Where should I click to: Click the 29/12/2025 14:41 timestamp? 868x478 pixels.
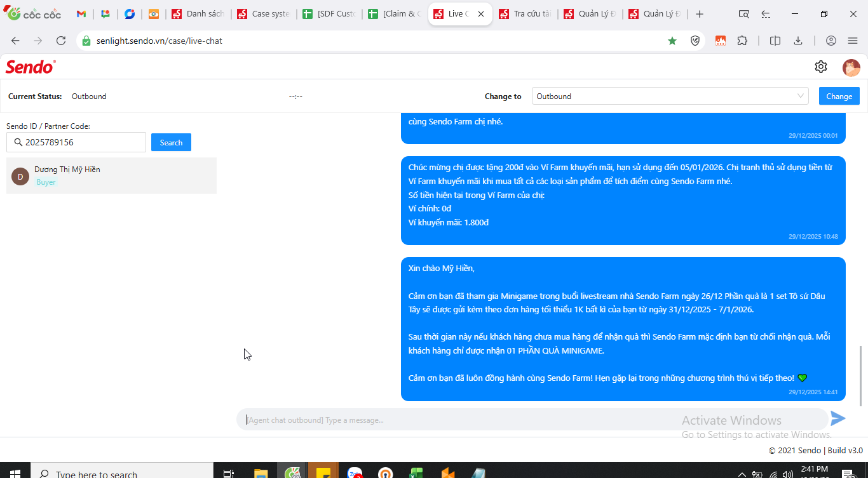point(813,392)
